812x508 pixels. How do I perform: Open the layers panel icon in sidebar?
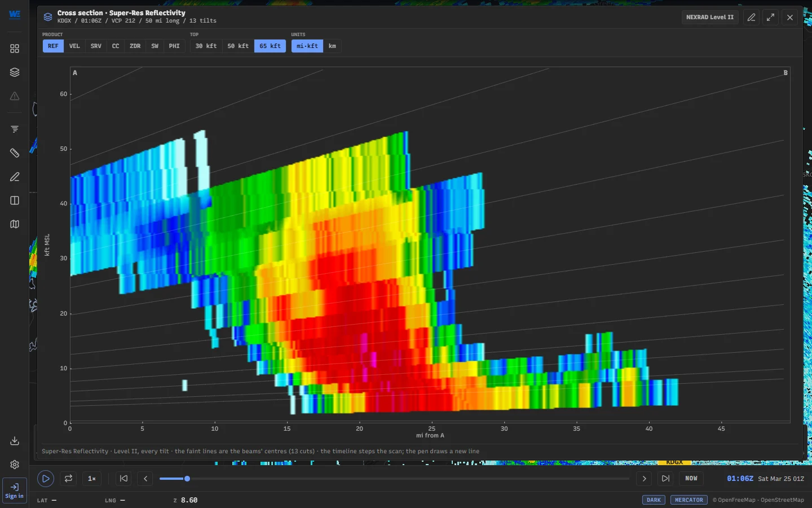(15, 72)
